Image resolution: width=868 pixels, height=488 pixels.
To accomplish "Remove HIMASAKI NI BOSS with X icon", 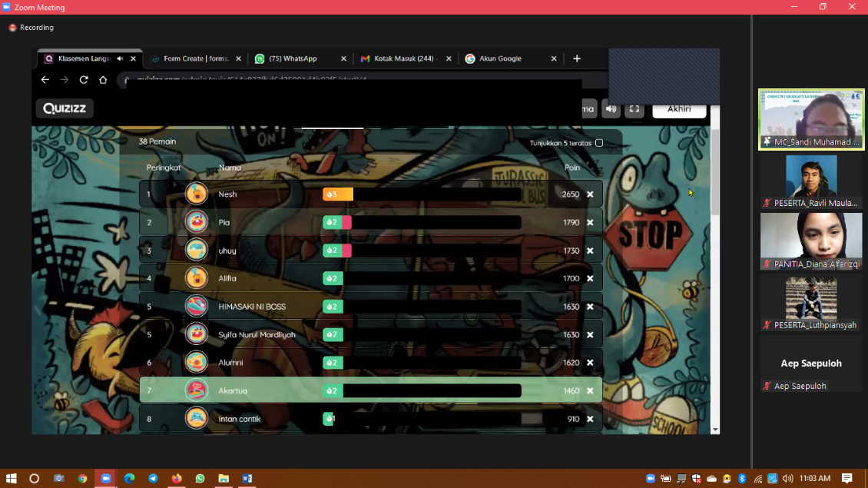I will pos(590,307).
